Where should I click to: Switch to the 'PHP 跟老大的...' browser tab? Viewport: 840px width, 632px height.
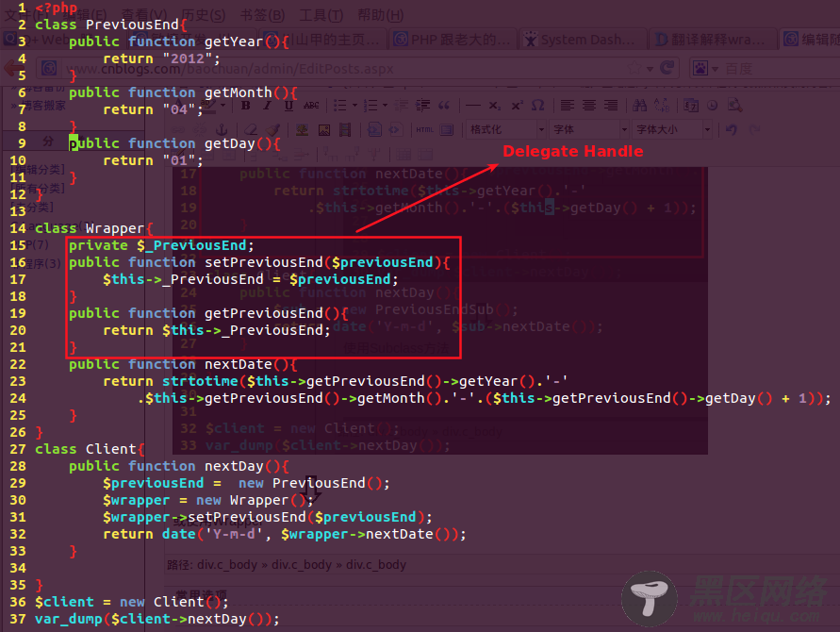pos(452,40)
